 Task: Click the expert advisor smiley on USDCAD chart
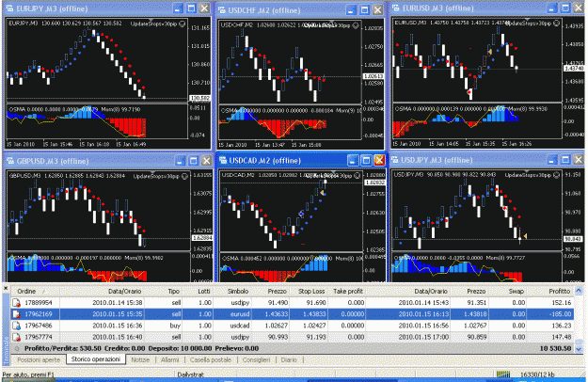pyautogui.click(x=357, y=175)
